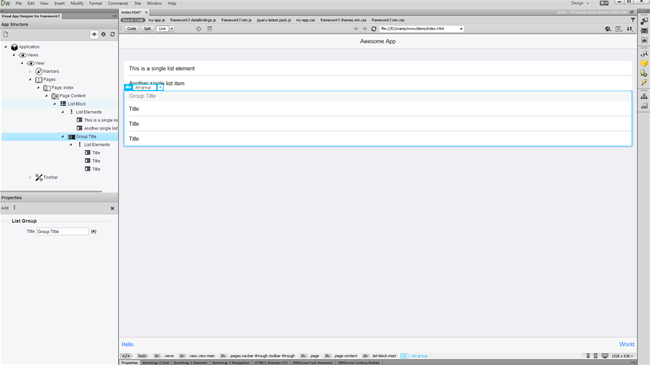Image resolution: width=650 pixels, height=365 pixels.
Task: Open the address bar URL dropdown
Action: click(x=461, y=29)
